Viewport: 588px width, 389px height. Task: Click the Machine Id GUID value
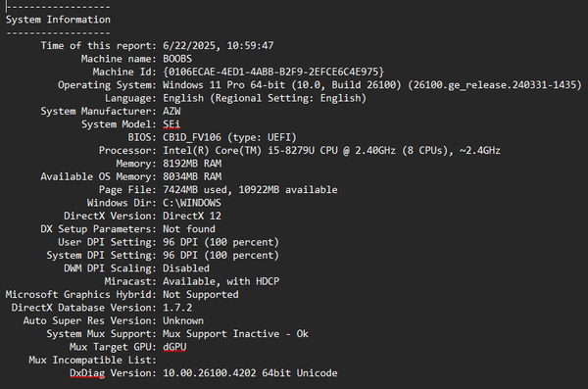pos(273,73)
